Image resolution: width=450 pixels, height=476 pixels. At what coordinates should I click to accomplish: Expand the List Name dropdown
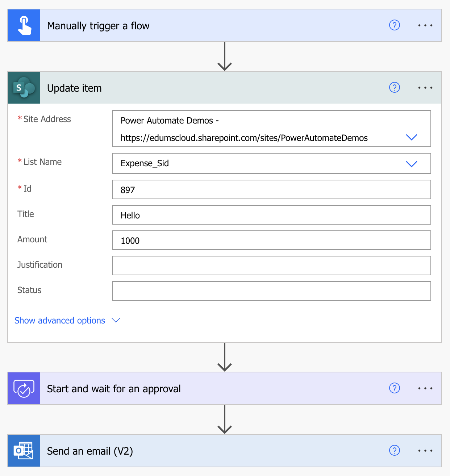(x=412, y=164)
